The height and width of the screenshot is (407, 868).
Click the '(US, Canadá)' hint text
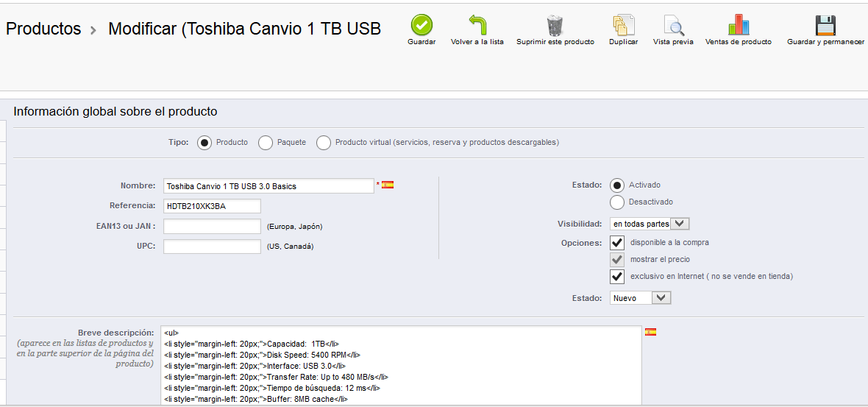click(290, 247)
